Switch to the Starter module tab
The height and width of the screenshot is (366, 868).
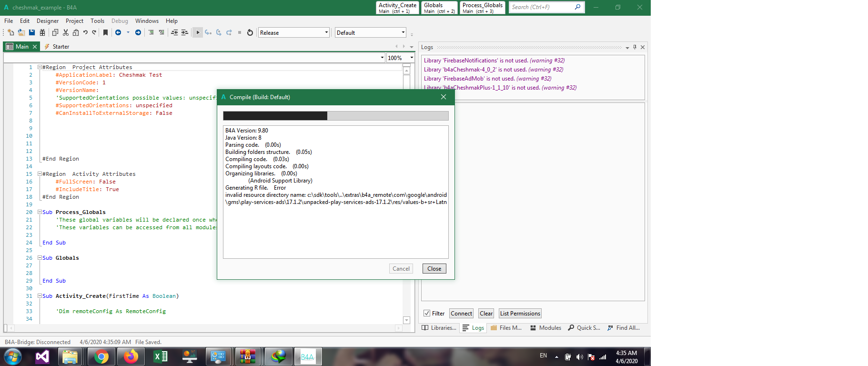tap(57, 47)
